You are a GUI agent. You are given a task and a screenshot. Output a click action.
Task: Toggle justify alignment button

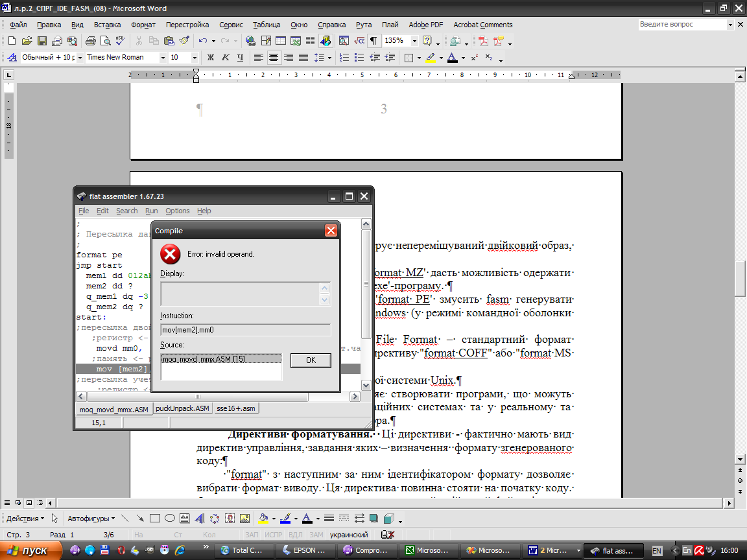point(303,58)
